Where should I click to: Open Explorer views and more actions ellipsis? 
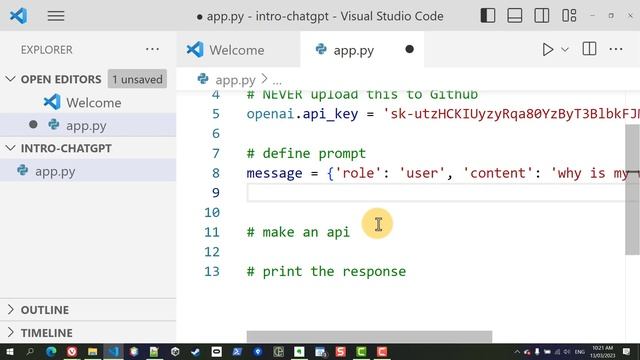(x=152, y=49)
